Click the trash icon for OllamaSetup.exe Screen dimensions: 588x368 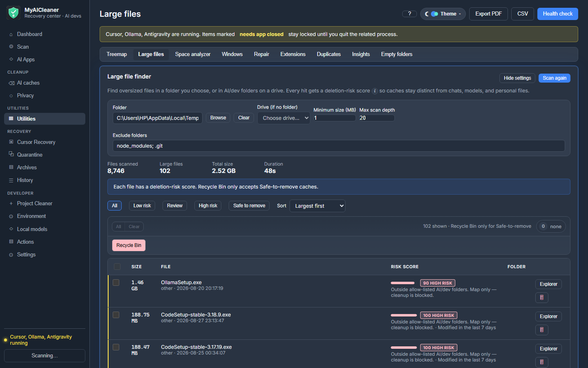(x=542, y=298)
